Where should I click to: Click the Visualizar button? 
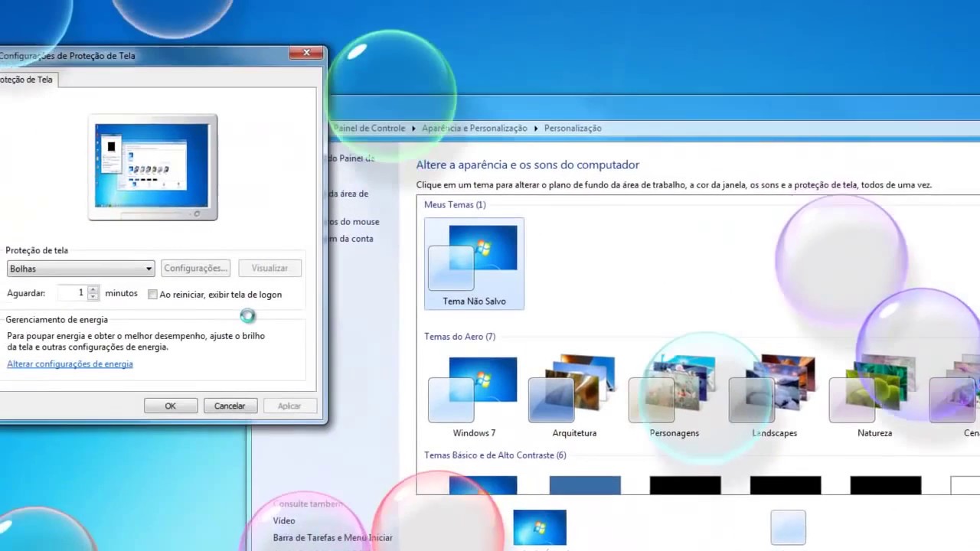click(x=269, y=269)
